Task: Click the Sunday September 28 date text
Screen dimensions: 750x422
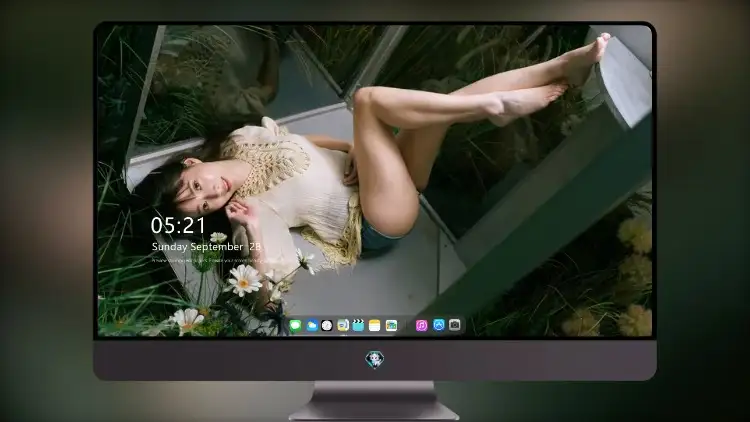Action: coord(207,247)
